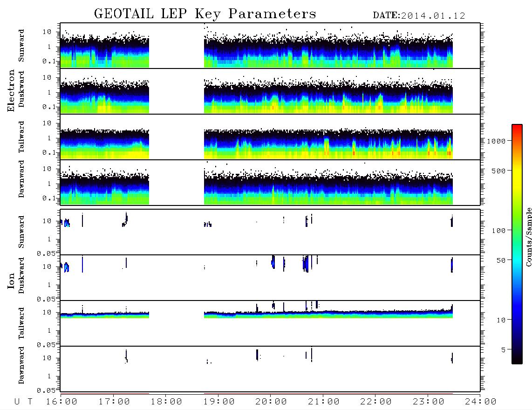Click the Electron Tailward spectrogram at 17:00

(113, 144)
